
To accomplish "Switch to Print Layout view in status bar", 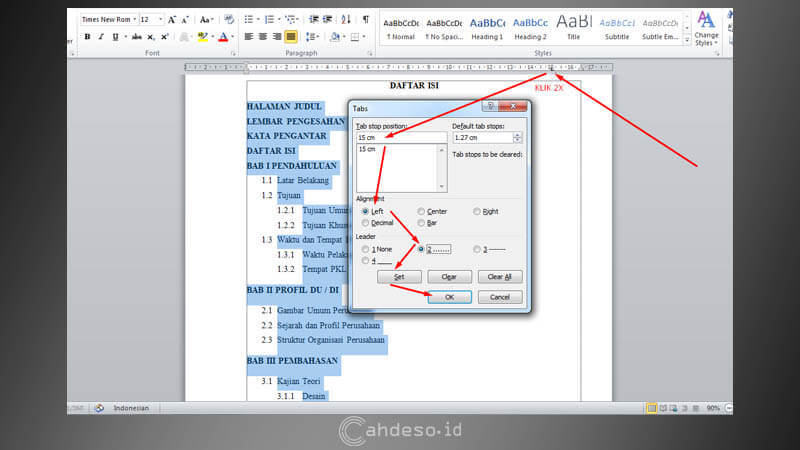I will pyautogui.click(x=652, y=408).
